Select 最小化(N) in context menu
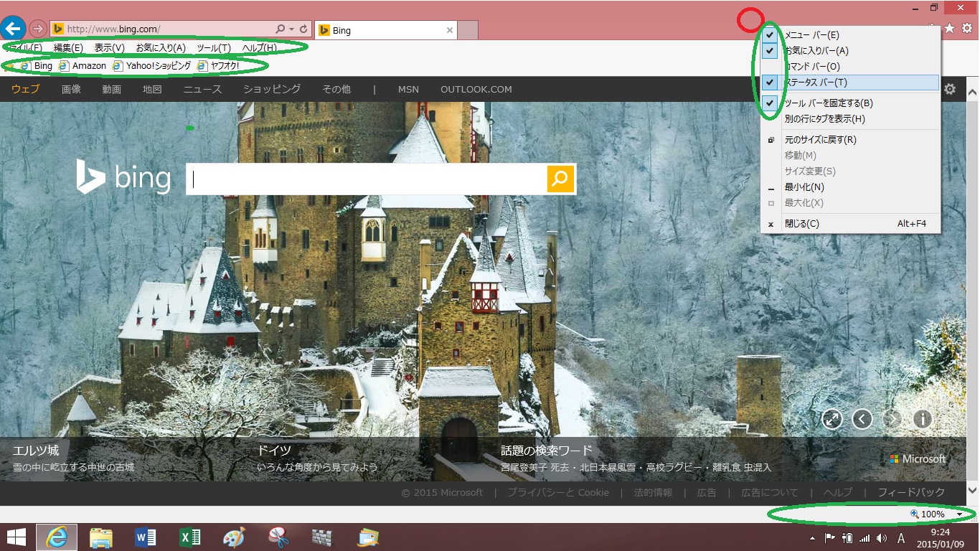Screen dimensions: 980x551 (850, 187)
